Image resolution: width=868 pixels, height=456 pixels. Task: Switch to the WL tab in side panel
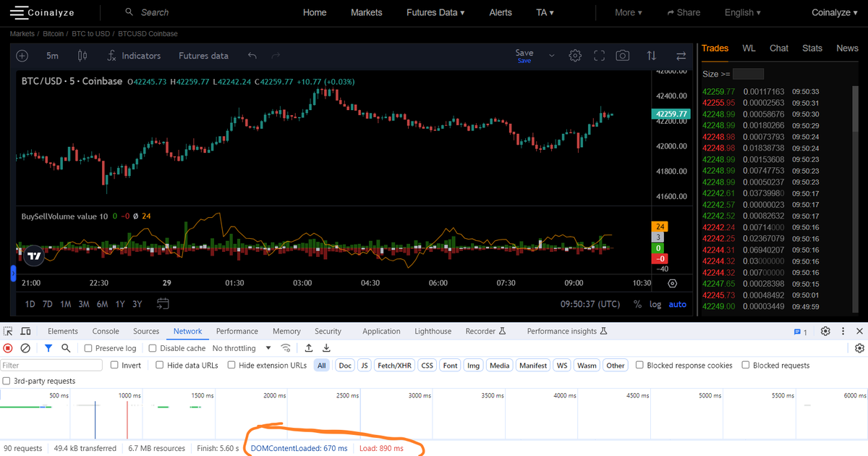749,48
